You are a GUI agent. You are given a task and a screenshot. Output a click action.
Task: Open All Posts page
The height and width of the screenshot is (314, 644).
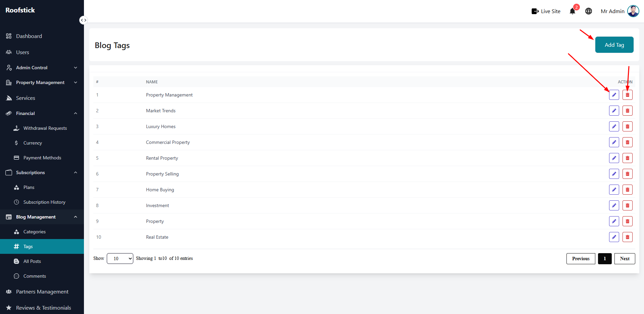click(x=42, y=261)
